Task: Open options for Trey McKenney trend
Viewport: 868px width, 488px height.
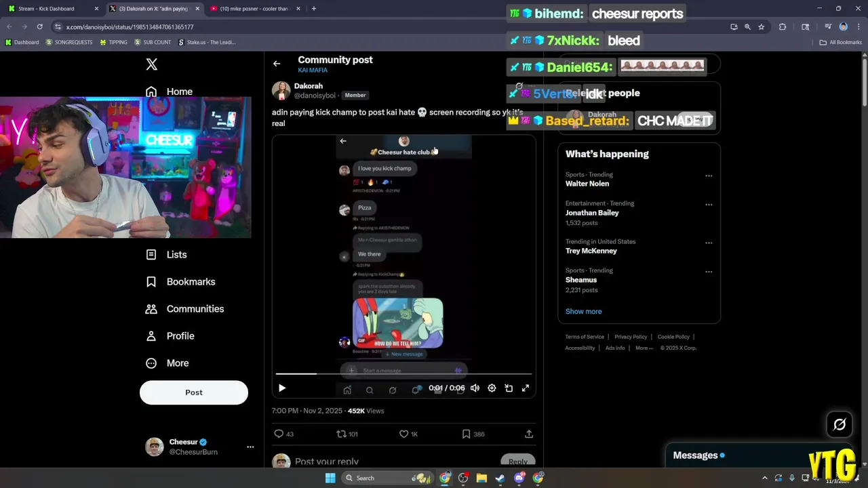Action: click(709, 243)
